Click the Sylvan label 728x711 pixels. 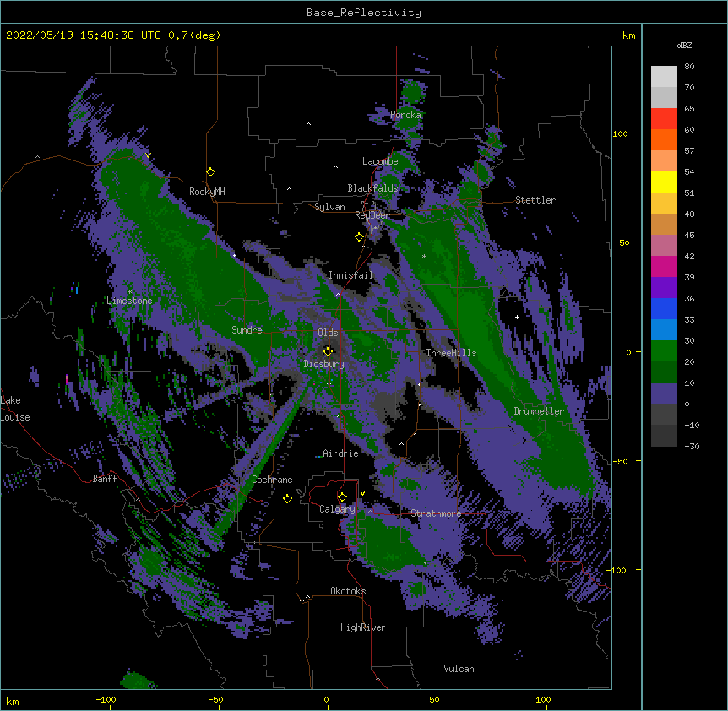click(329, 207)
